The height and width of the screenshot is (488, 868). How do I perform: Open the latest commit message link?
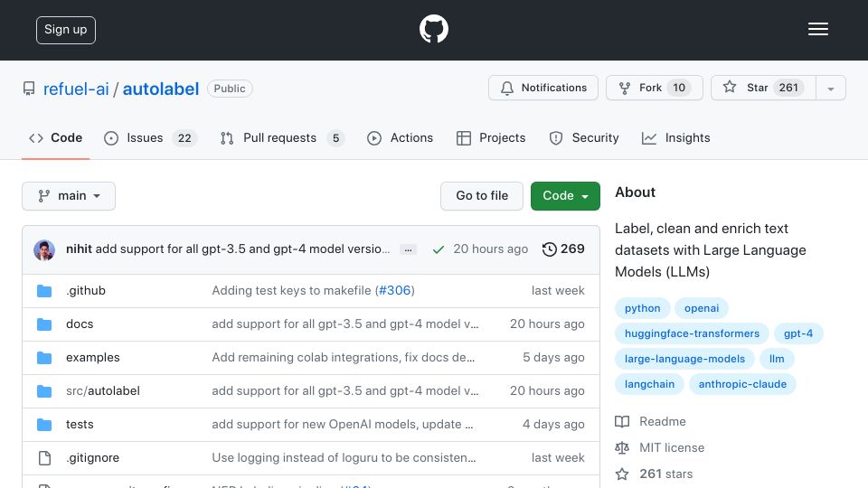[x=242, y=249]
